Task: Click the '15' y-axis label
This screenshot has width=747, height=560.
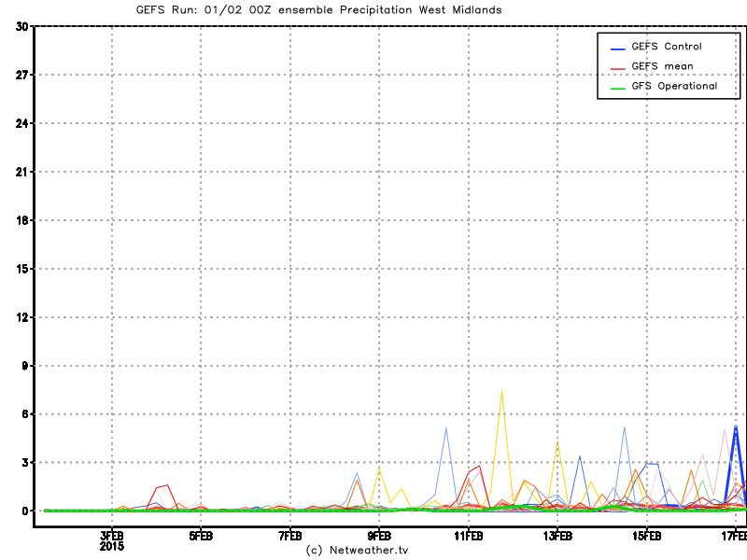Action: pos(21,269)
